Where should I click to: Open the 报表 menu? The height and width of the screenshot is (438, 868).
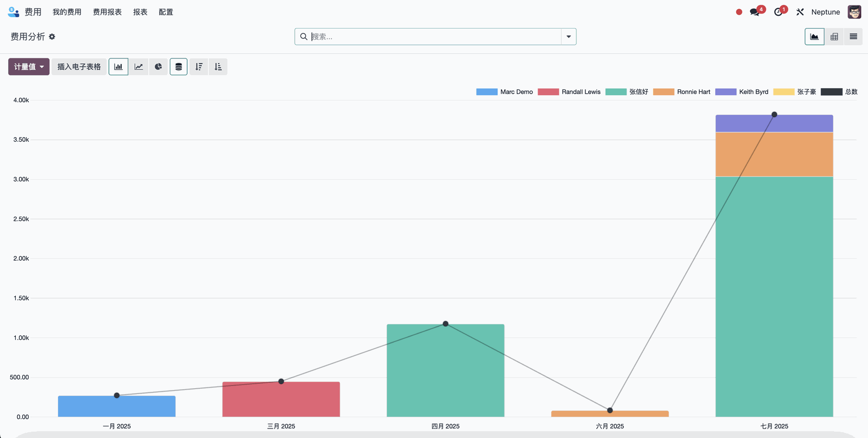coord(140,12)
